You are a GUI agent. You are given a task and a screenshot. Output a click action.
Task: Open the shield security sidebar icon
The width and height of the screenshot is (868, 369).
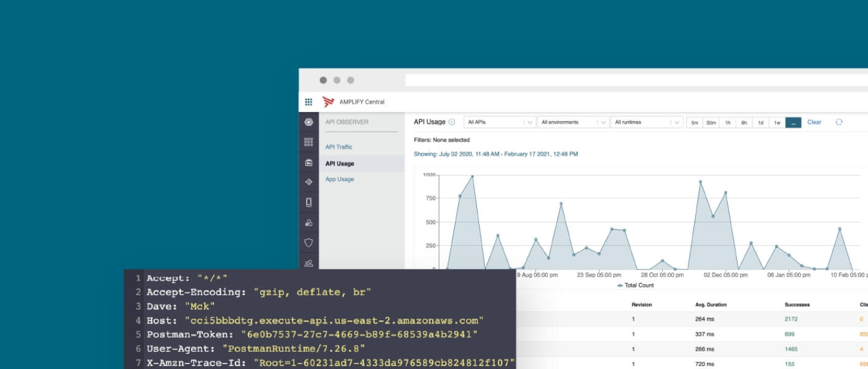point(309,243)
